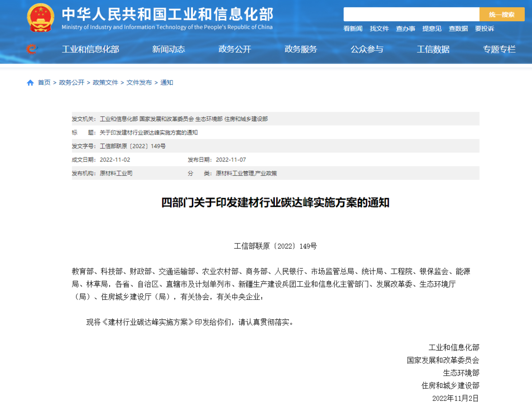Open the 找文件 quick link

coord(379,28)
